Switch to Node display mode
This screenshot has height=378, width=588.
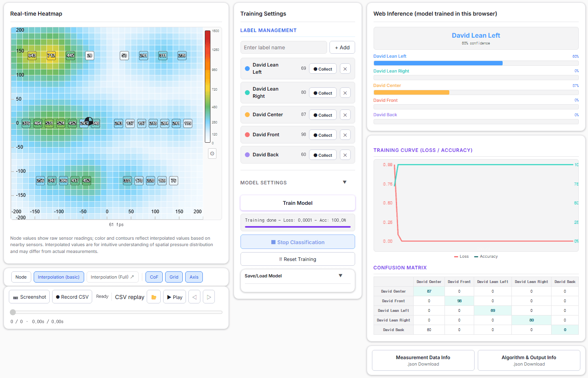[x=21, y=277]
